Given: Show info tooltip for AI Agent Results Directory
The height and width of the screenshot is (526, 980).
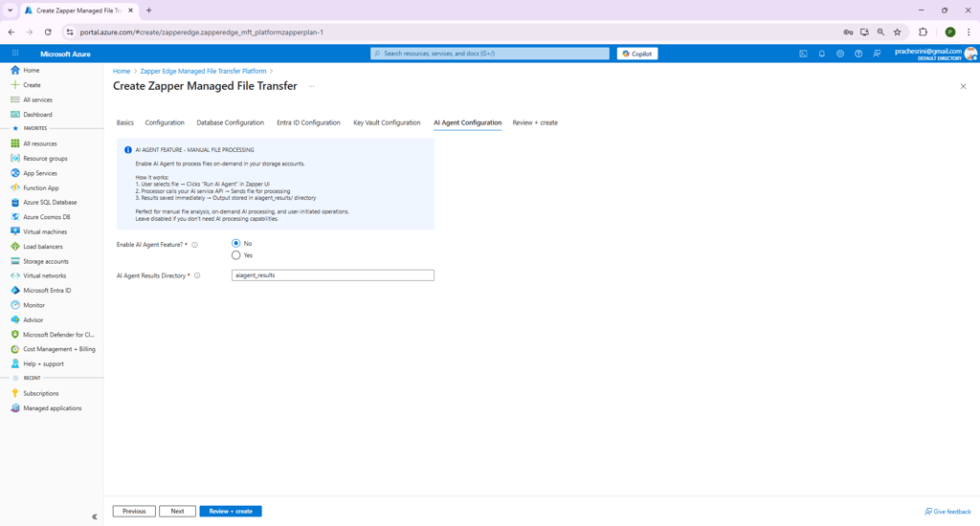Looking at the screenshot, I should point(197,275).
